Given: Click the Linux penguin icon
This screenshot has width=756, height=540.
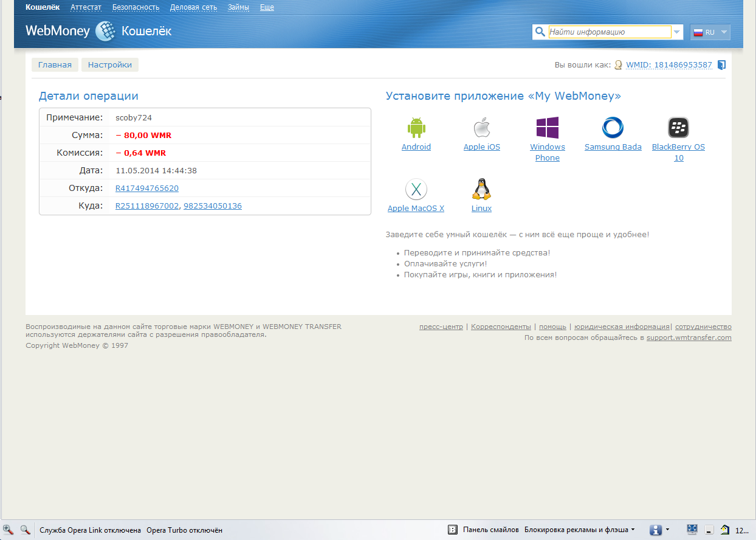Looking at the screenshot, I should click(x=481, y=189).
